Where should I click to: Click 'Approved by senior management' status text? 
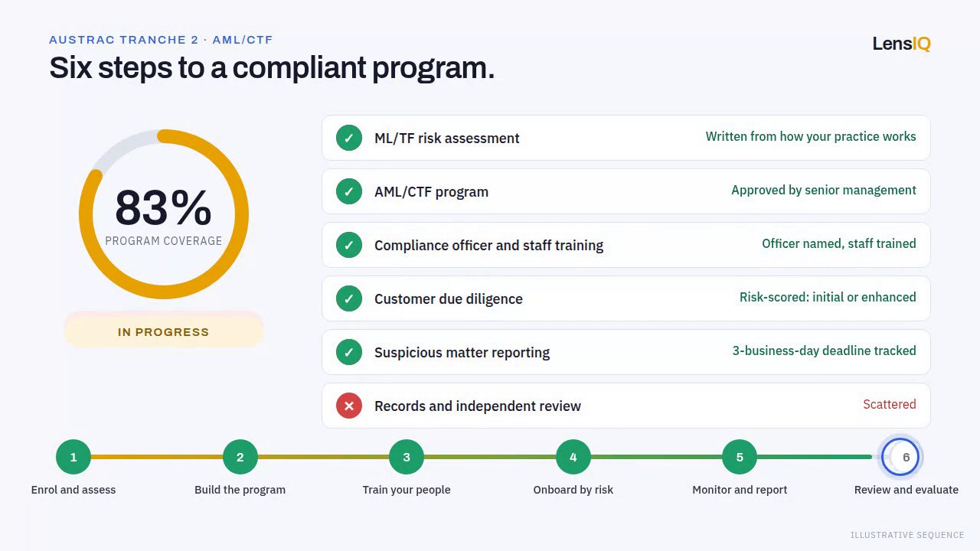coord(824,190)
